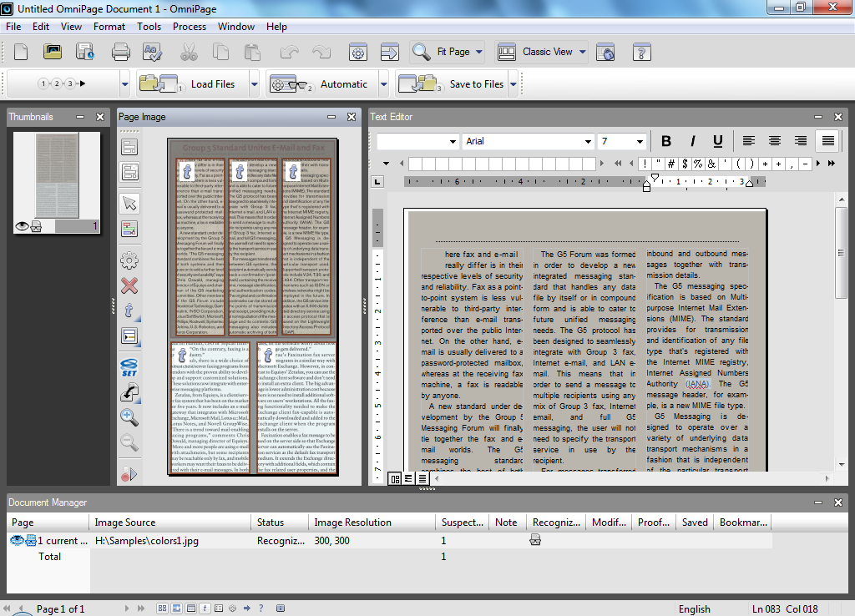Viewport: 855px width, 616px height.
Task: Open the Format menu
Action: (109, 26)
